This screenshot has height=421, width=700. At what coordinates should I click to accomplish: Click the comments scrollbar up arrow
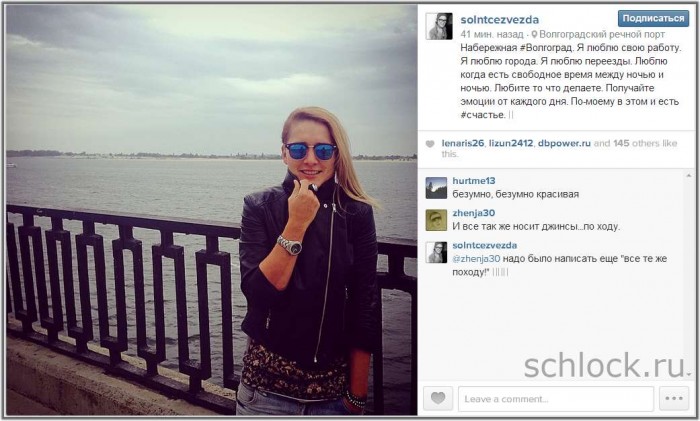(x=688, y=176)
